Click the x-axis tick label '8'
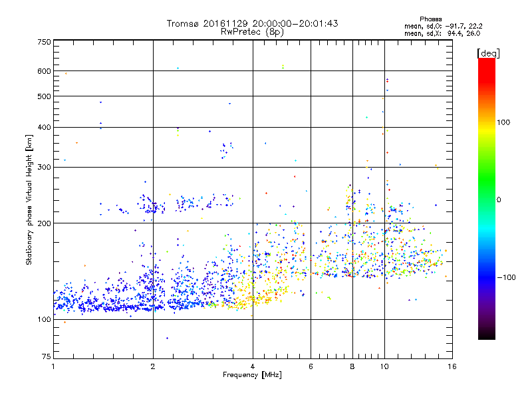Image resolution: width=532 pixels, height=399 pixels. pyautogui.click(x=352, y=366)
